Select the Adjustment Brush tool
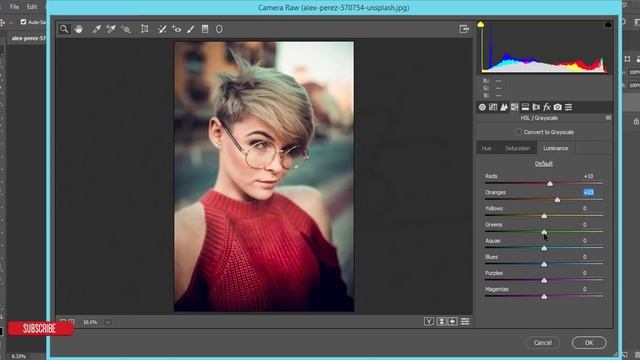This screenshot has height=360, width=640. point(191,29)
